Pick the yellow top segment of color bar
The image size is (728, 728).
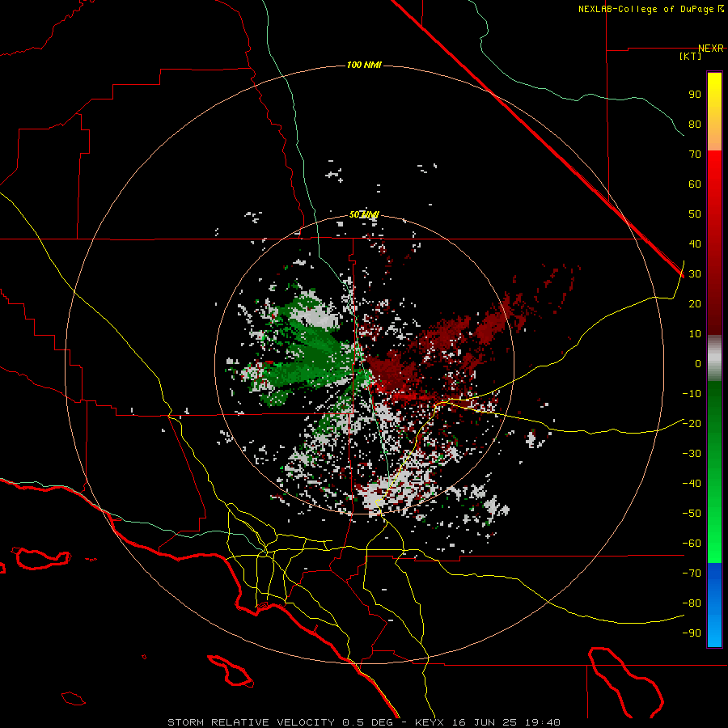click(714, 112)
